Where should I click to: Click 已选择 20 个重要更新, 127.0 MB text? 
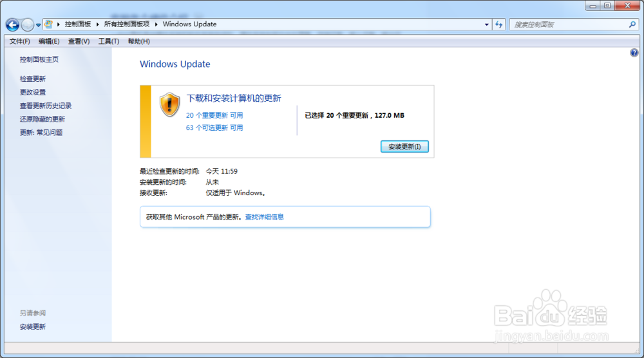click(354, 115)
